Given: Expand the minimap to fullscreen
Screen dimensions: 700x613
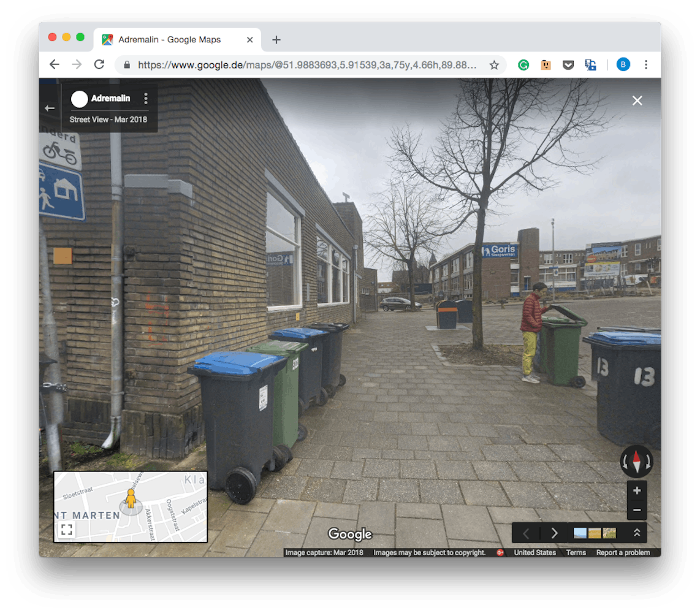Looking at the screenshot, I should (x=67, y=530).
